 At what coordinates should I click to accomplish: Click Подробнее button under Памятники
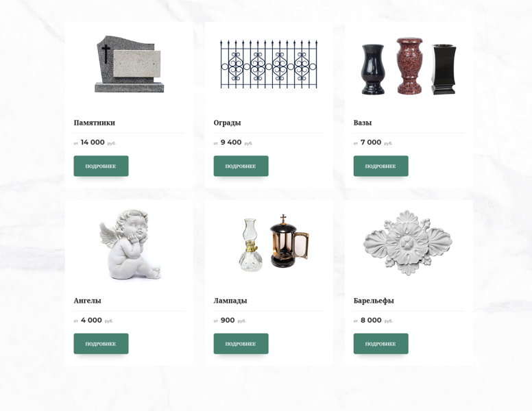click(x=101, y=166)
